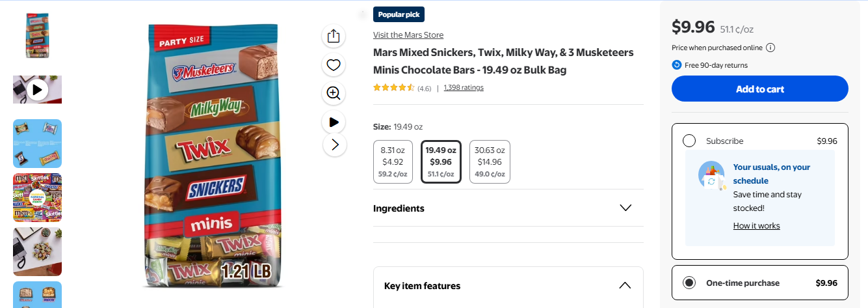Show next product image with right arrow

click(335, 145)
